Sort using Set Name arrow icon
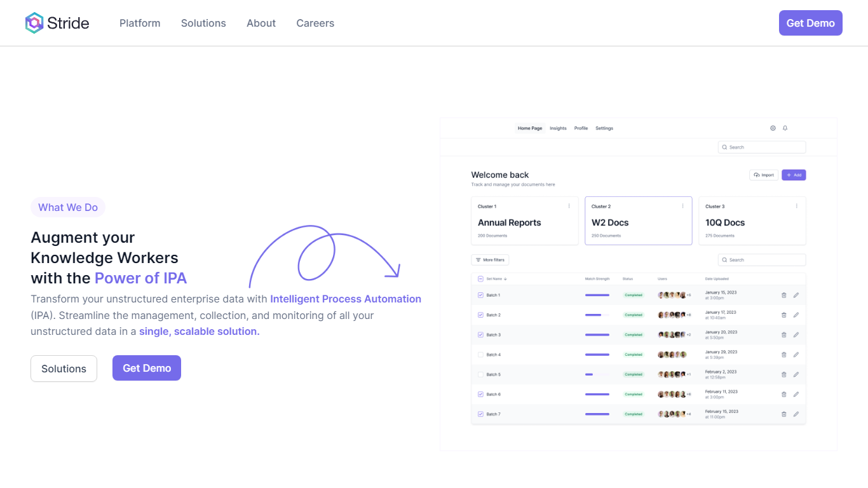Viewport: 868px width, 488px height. [506, 279]
